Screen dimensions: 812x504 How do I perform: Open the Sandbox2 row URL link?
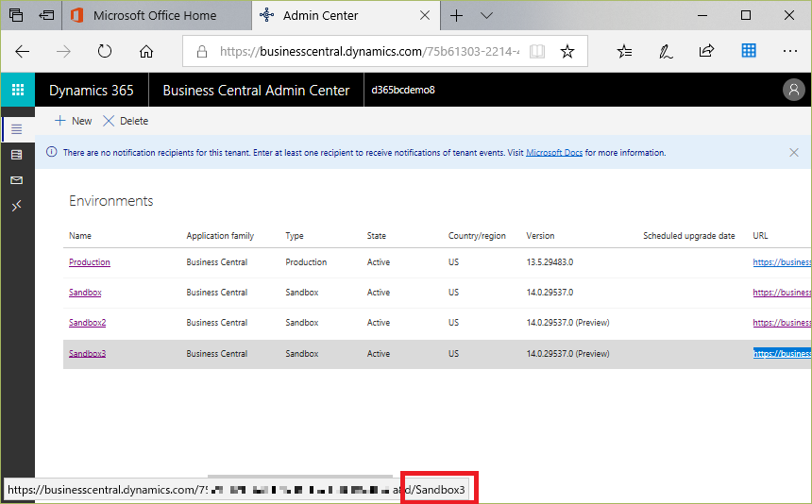point(782,323)
